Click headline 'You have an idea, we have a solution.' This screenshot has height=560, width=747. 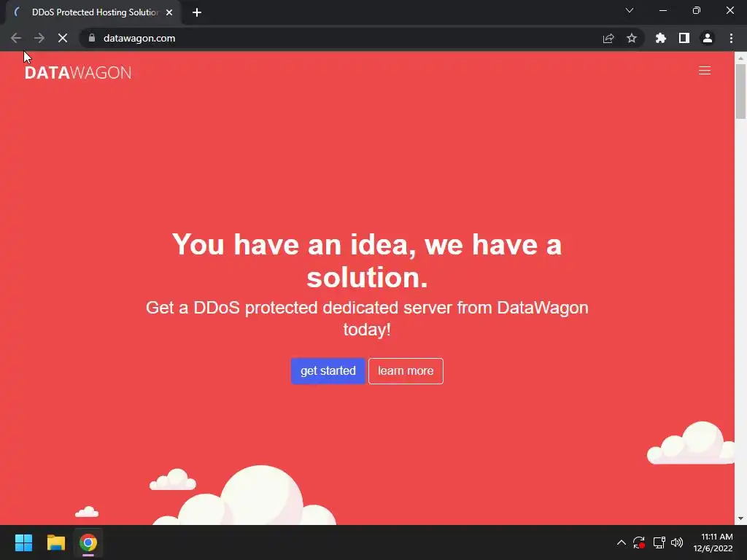coord(367,260)
